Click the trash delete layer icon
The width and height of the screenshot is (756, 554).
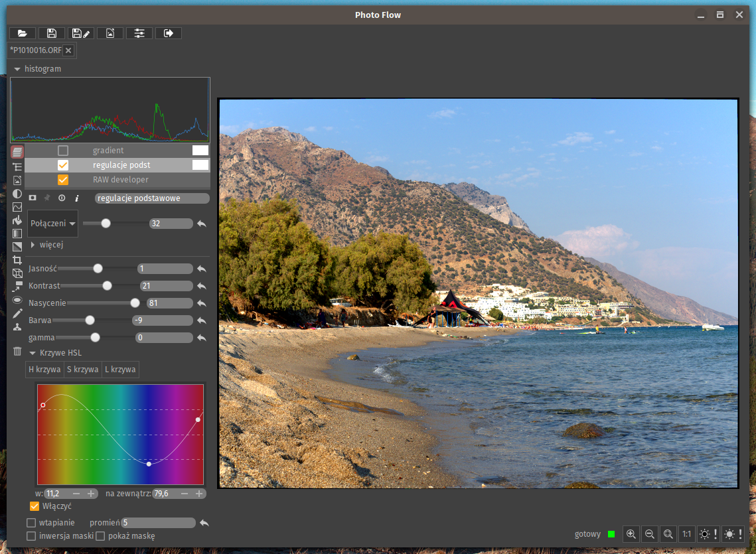(17, 351)
